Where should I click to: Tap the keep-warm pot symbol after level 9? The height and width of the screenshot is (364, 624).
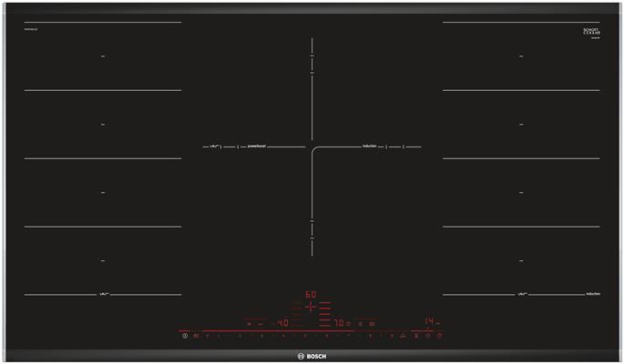click(x=403, y=336)
